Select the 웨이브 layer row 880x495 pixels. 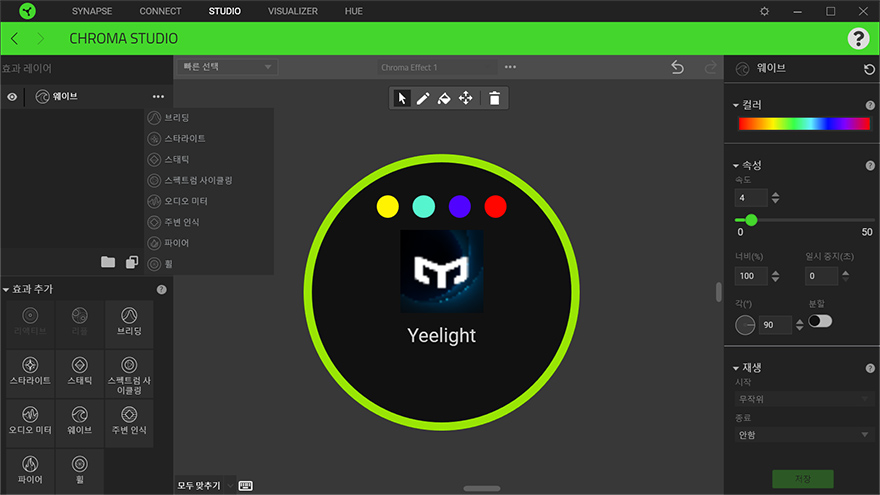86,97
